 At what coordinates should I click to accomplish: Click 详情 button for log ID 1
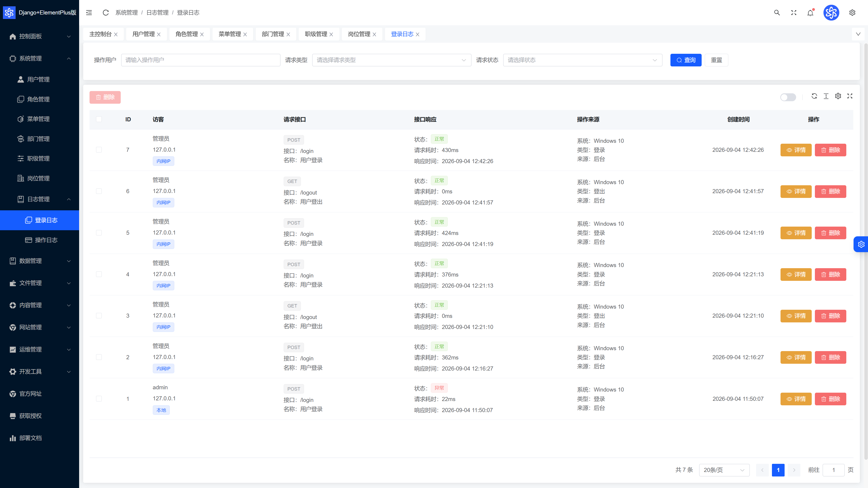pyautogui.click(x=796, y=399)
